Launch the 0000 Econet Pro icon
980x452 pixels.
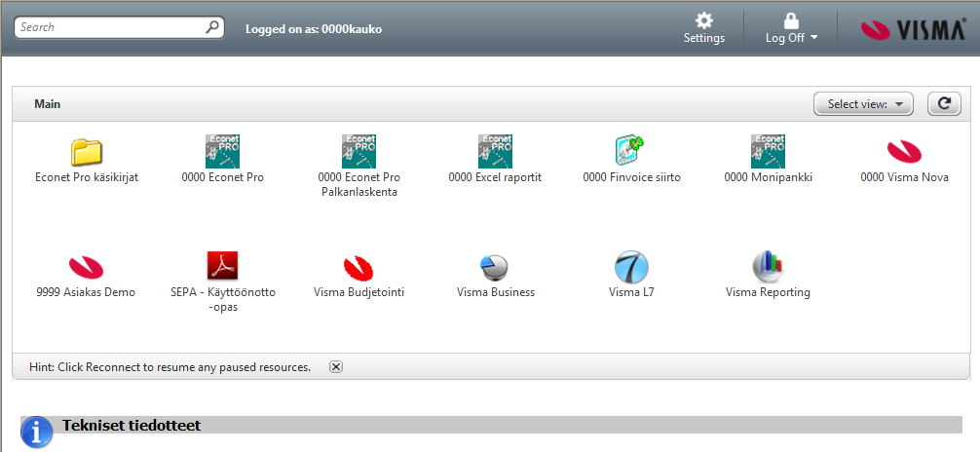(x=222, y=151)
